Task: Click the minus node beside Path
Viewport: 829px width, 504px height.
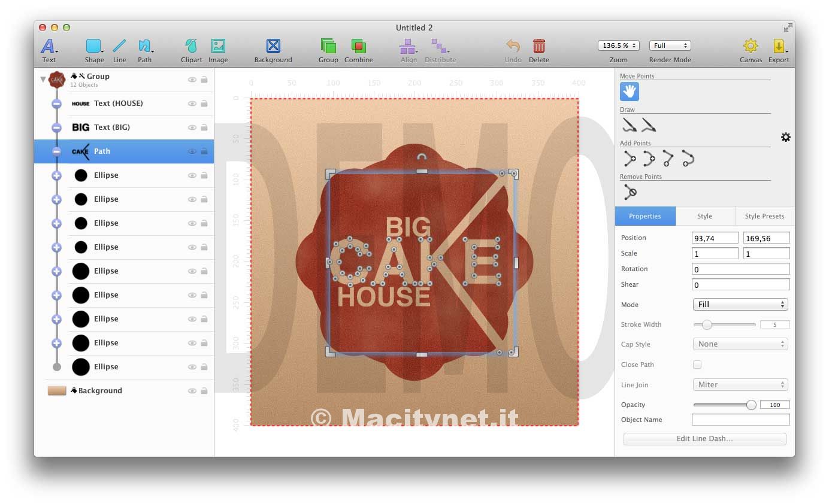Action: coord(56,151)
